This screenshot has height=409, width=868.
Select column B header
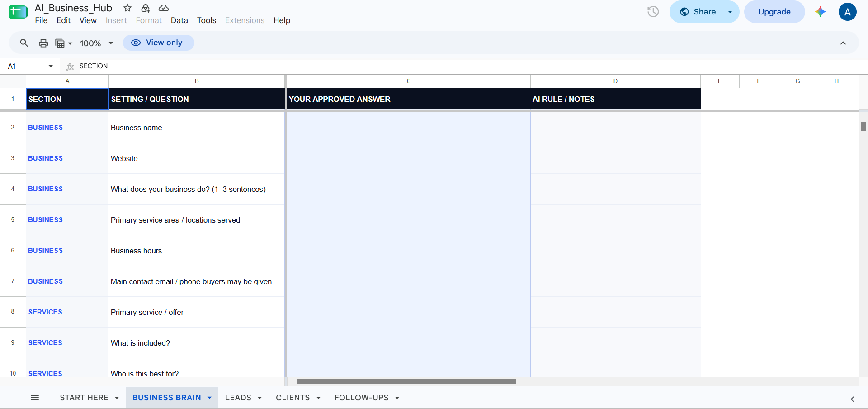[x=197, y=81]
